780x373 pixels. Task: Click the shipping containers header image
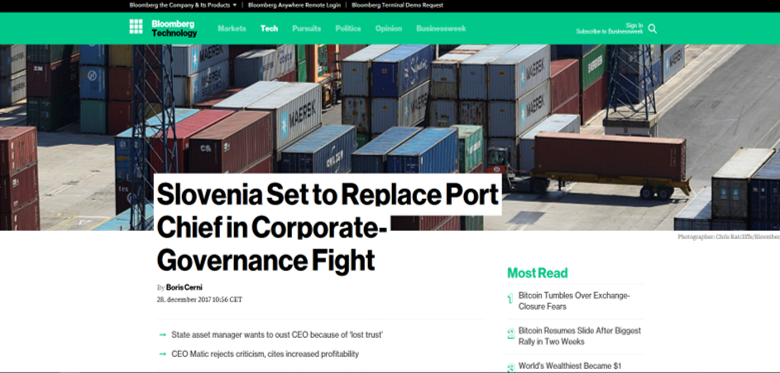(x=390, y=109)
